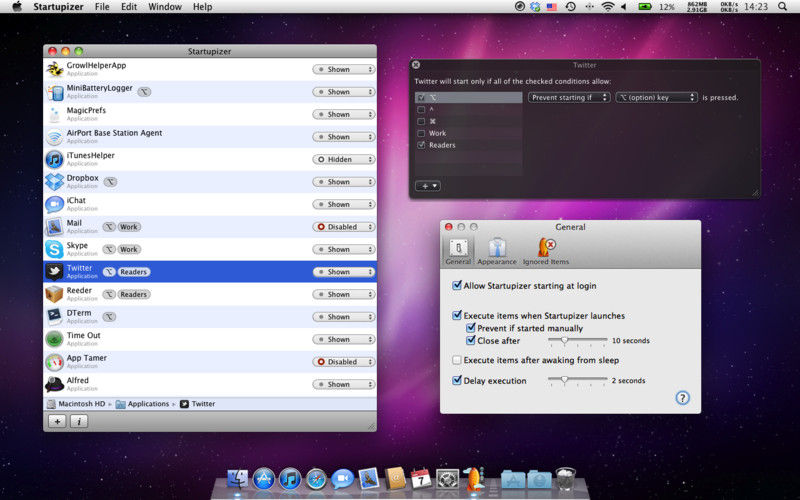Open the Disabled dropdown for App Tamer
Image resolution: width=800 pixels, height=500 pixels.
[x=344, y=362]
